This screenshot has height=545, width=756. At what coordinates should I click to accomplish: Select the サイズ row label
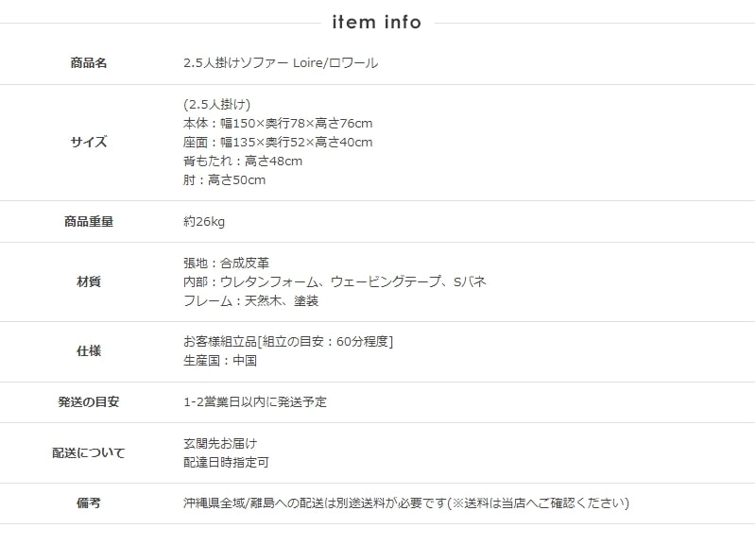point(89,143)
